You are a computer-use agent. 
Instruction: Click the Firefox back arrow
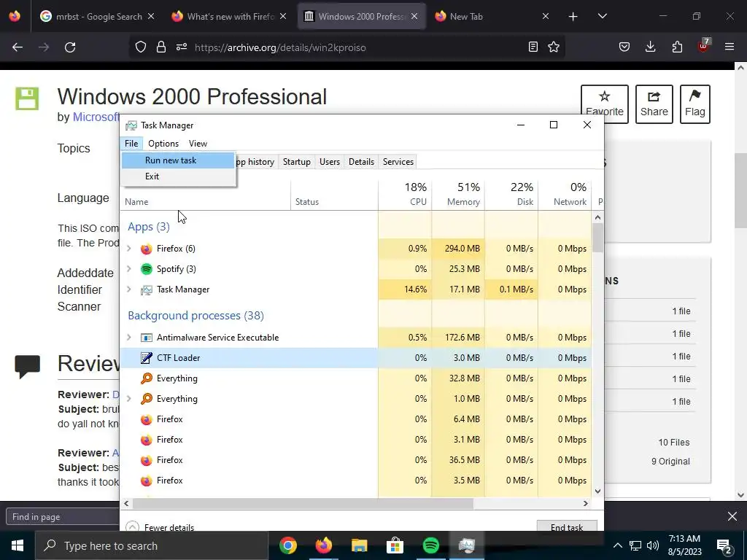18,47
